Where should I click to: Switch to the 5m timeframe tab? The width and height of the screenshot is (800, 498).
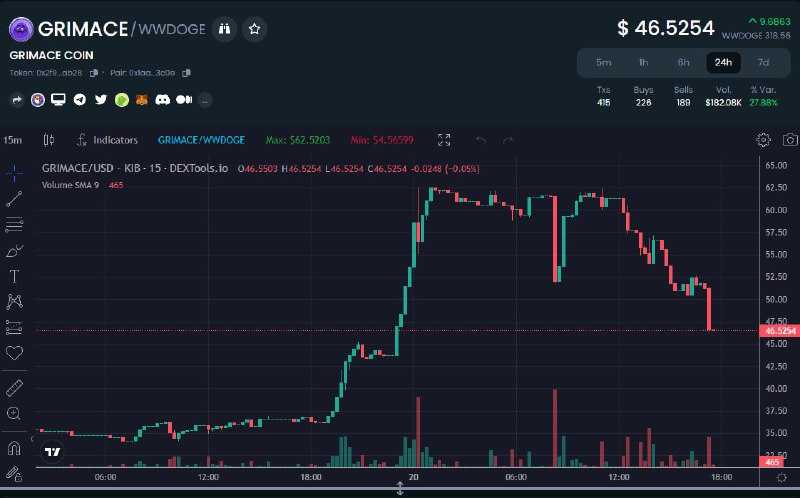603,62
